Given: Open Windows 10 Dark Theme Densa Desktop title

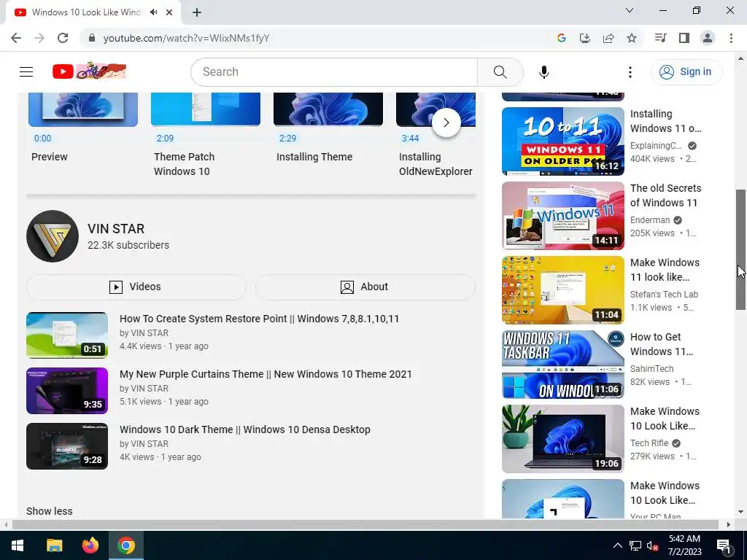Looking at the screenshot, I should tap(245, 429).
